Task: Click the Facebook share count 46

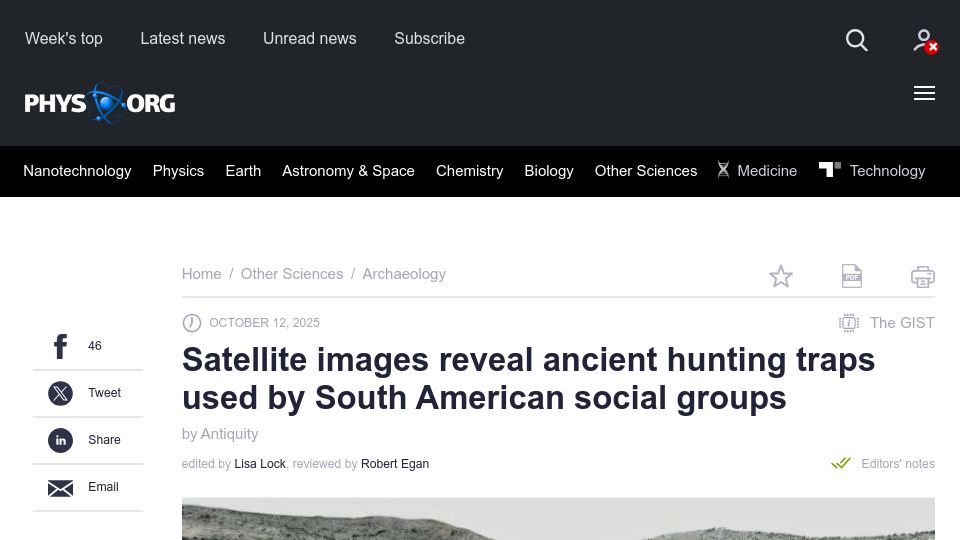Action: [95, 346]
